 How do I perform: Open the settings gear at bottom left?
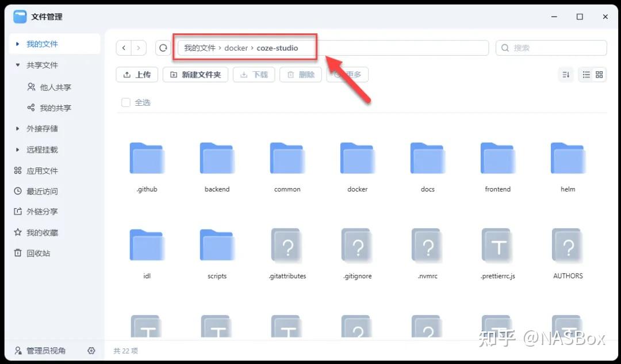(x=92, y=350)
